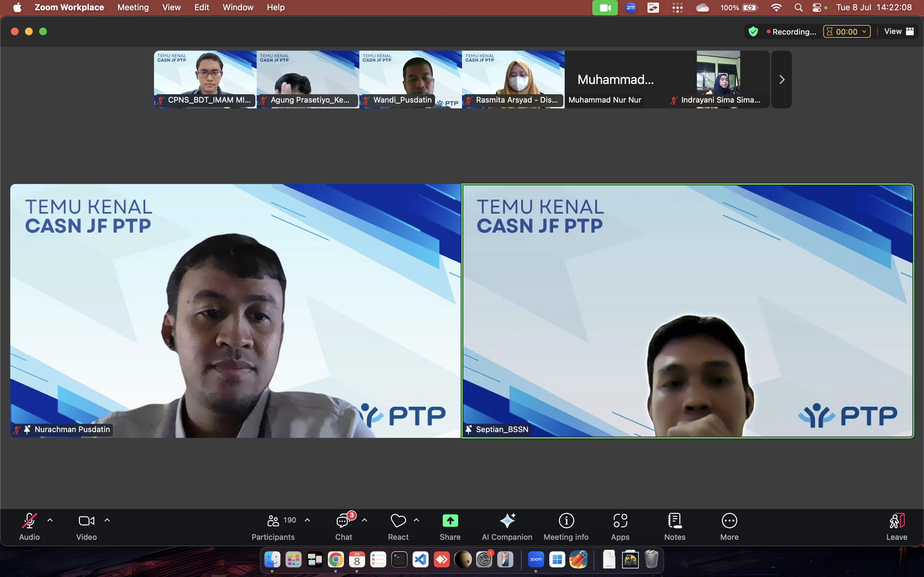
Task: Toggle the Participants list panel
Action: click(x=273, y=527)
